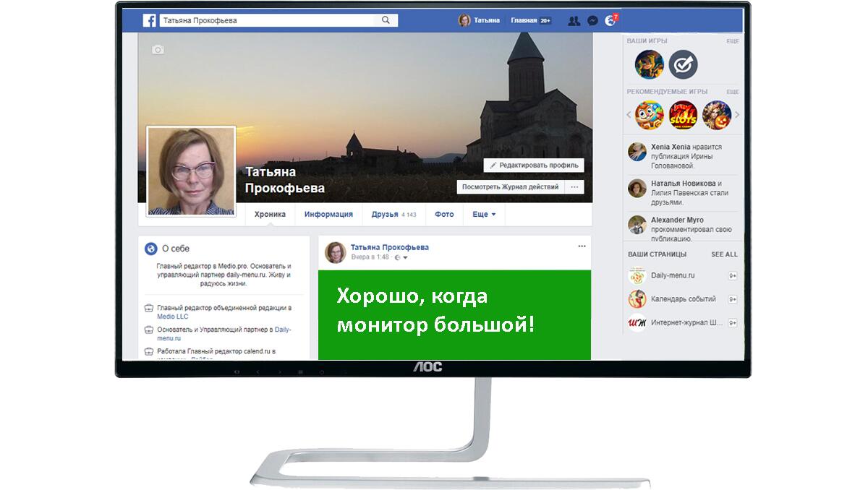Click the search field with Татьяна Прокофьева

(x=268, y=20)
